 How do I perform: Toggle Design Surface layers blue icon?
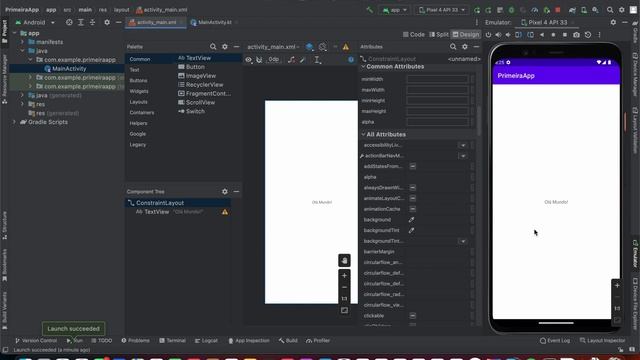(x=309, y=47)
